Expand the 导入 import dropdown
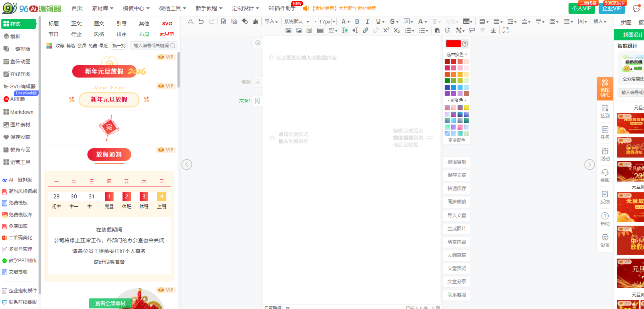This screenshot has width=644, height=309. pyautogui.click(x=272, y=21)
